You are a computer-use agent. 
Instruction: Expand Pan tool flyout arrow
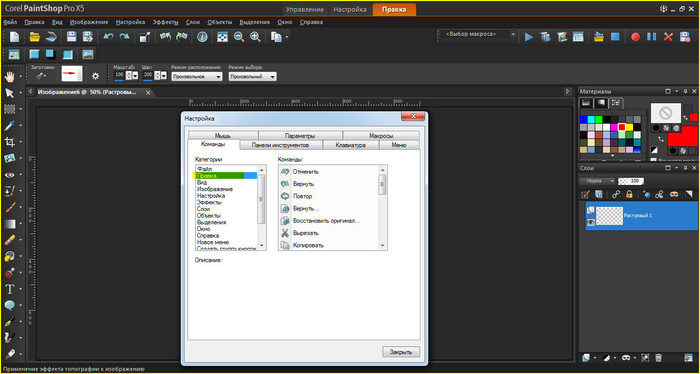pyautogui.click(x=21, y=77)
